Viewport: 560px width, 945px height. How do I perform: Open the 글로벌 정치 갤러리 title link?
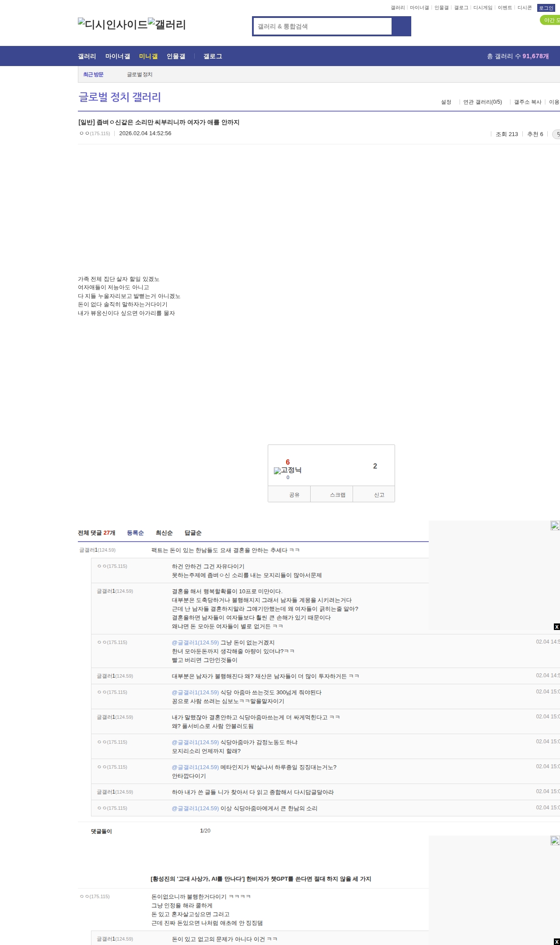pos(119,97)
